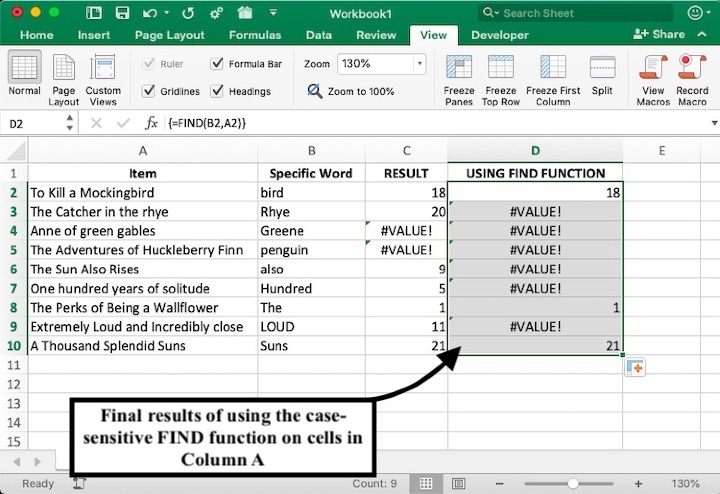Click the Share button
Viewport: 720px width, 494px height.
point(660,34)
